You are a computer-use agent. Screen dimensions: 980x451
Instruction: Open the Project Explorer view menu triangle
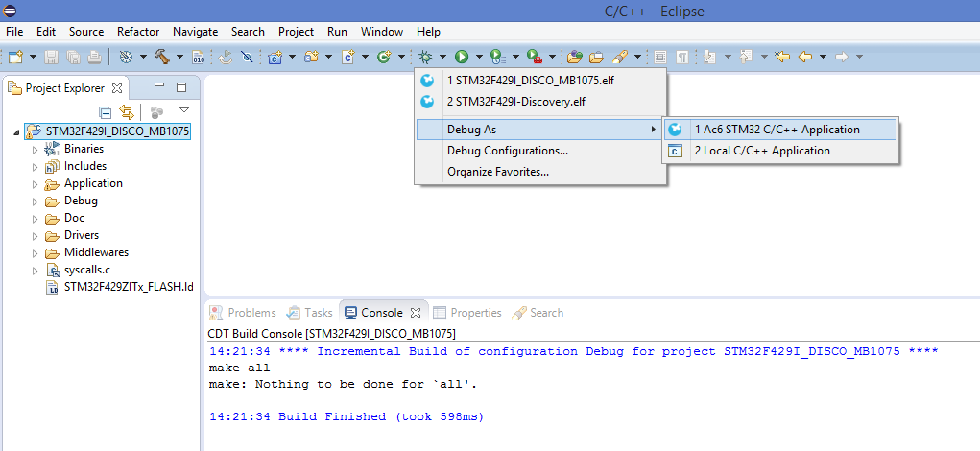click(183, 110)
